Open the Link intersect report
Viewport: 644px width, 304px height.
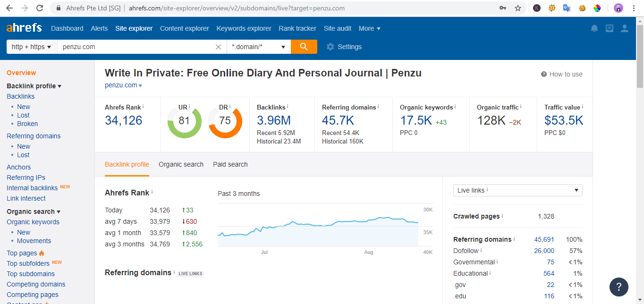pos(26,198)
